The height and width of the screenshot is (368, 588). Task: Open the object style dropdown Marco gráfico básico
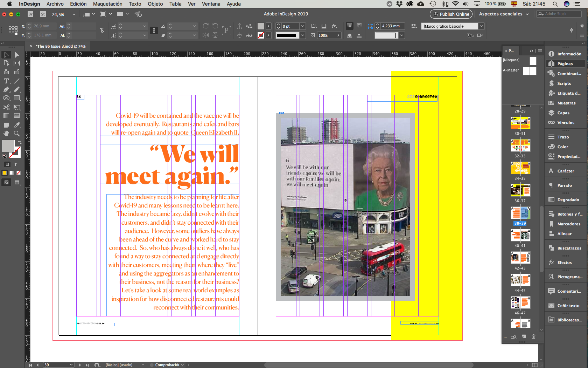click(482, 26)
